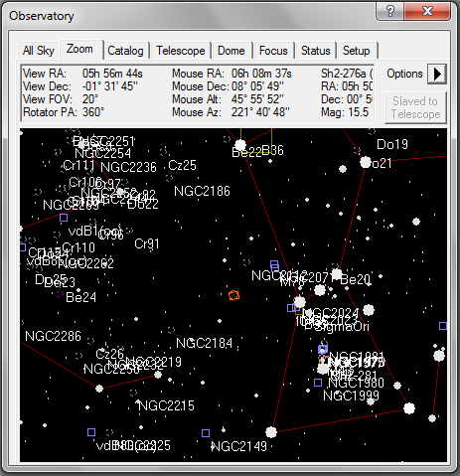Viewport: 460px width, 476px height.
Task: Go to the Dome tab
Action: (x=231, y=51)
